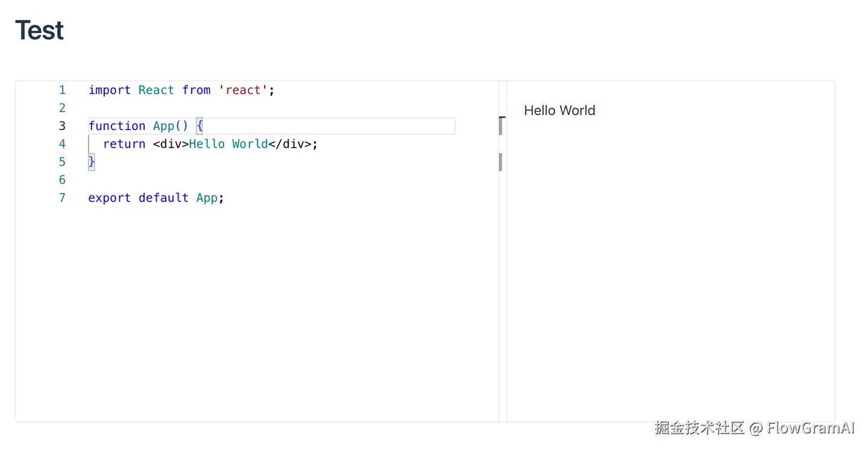This screenshot has width=868, height=449.
Task: Select line number 5 in editor gutter
Action: pos(62,162)
